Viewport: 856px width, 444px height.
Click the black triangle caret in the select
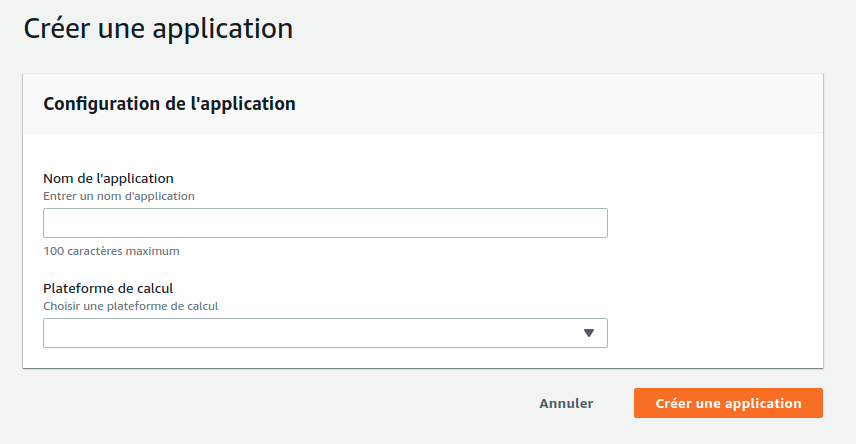pyautogui.click(x=589, y=333)
